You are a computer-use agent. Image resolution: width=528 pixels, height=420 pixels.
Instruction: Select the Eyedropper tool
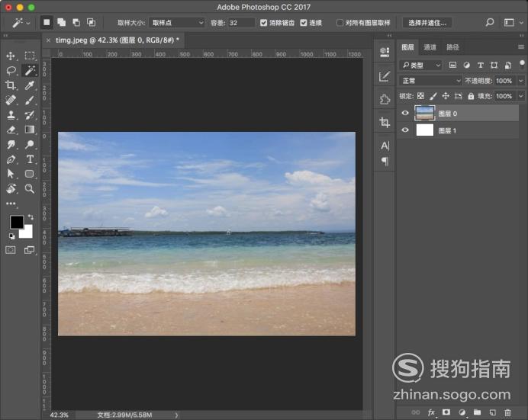click(30, 85)
